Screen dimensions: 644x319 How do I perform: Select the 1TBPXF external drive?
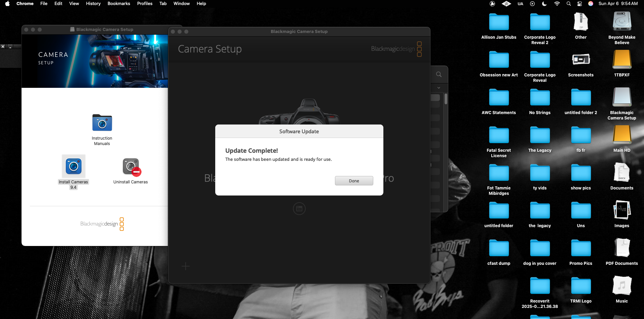tap(622, 60)
